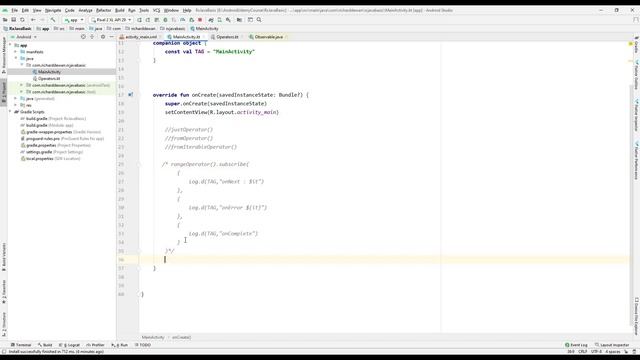Click the AVD Manager toolbar icon
640x360 pixels.
click(x=220, y=20)
